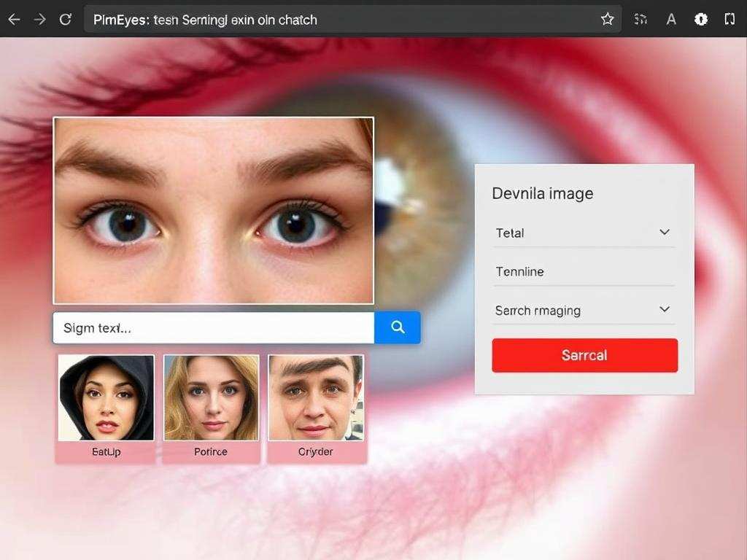Expand the Sarrch rmaging dropdown
The width and height of the screenshot is (747, 560).
click(x=584, y=311)
